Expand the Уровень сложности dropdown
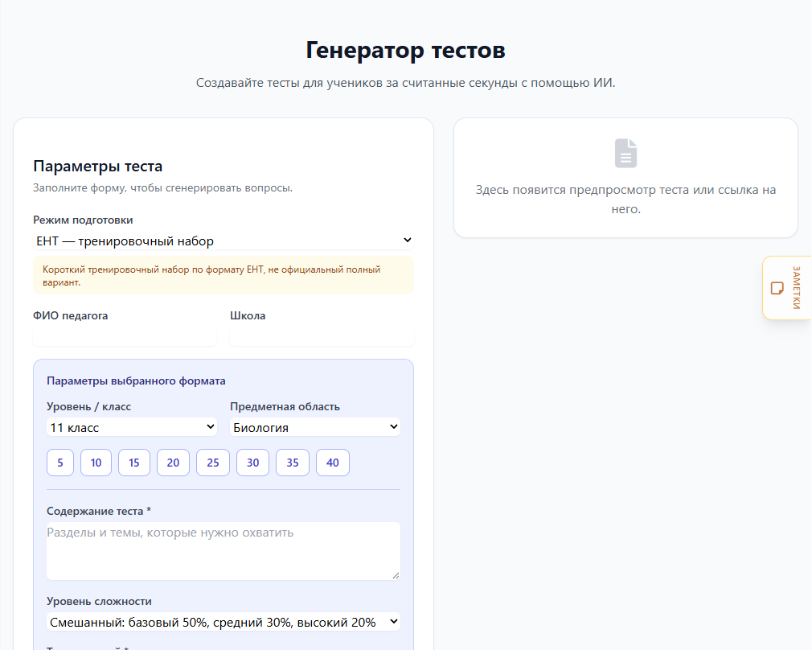The height and width of the screenshot is (650, 812). (224, 622)
